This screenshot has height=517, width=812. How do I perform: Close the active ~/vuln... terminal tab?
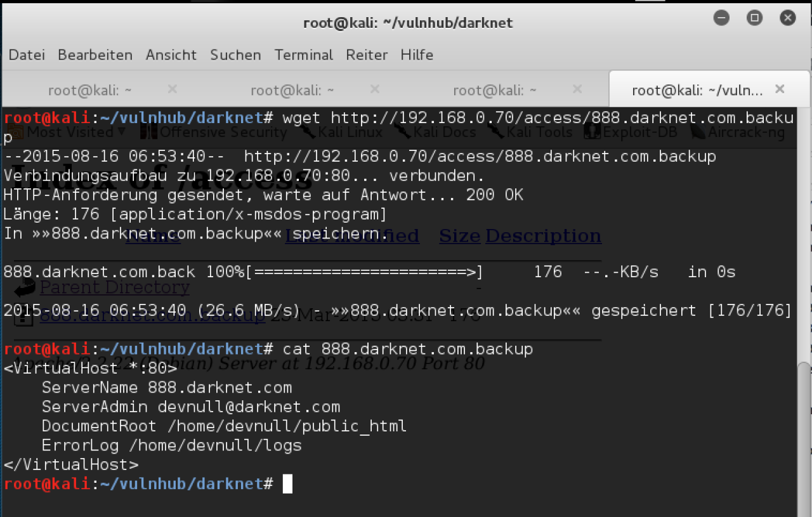pos(780,89)
